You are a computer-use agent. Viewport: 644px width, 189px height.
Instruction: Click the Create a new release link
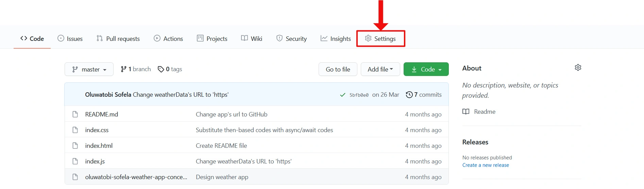(486, 165)
